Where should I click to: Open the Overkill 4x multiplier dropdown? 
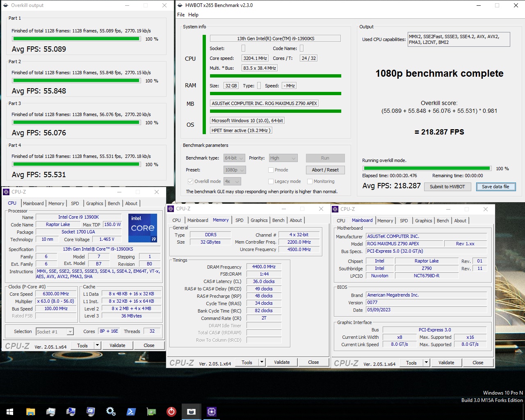coord(232,181)
